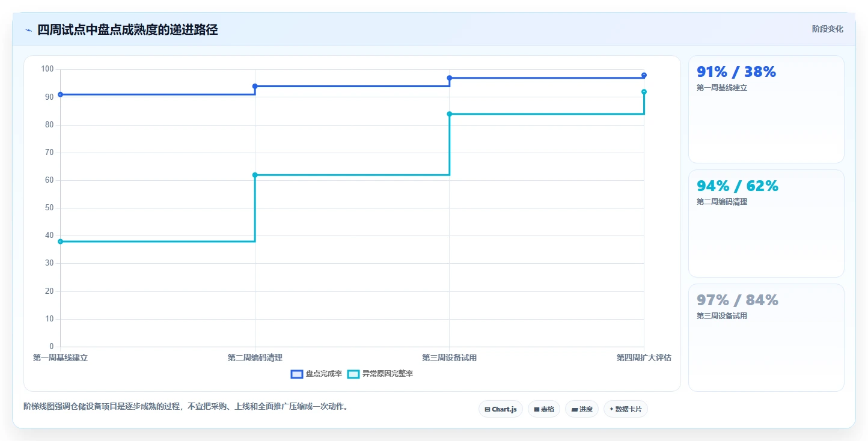Click the y-axis value 100
This screenshot has height=441, width=868.
point(47,69)
